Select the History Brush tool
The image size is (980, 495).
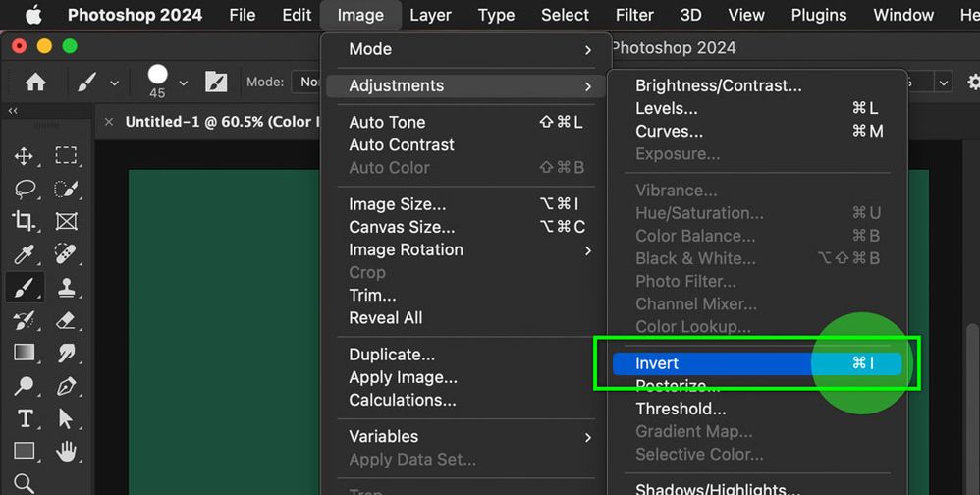click(x=24, y=320)
